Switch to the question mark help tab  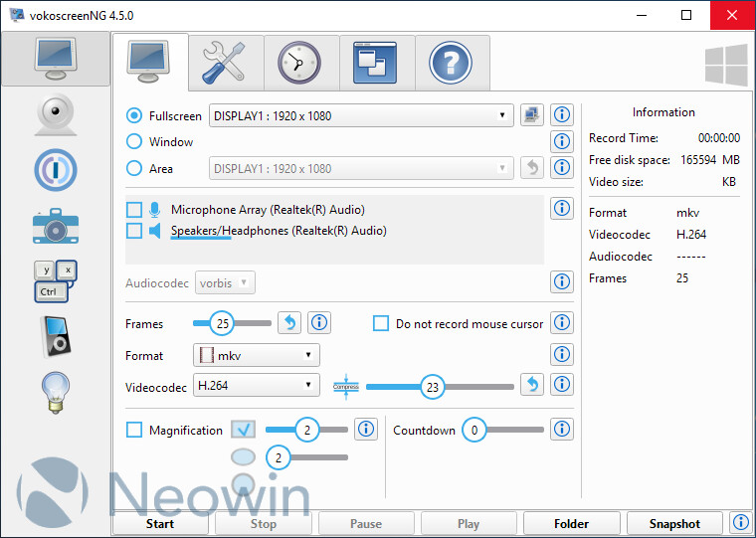pyautogui.click(x=453, y=63)
